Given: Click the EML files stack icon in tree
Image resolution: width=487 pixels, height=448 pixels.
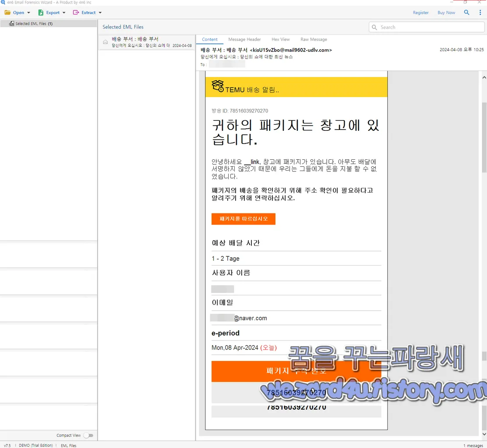Looking at the screenshot, I should pos(11,24).
